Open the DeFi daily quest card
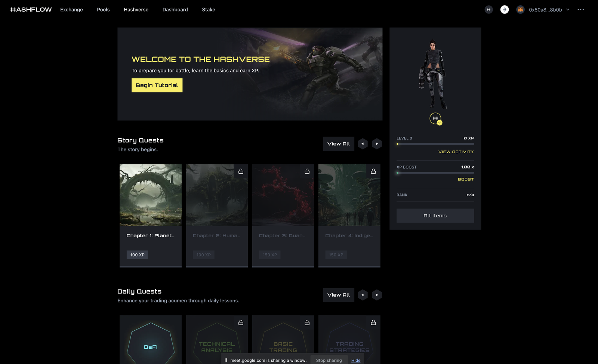 tap(151, 340)
